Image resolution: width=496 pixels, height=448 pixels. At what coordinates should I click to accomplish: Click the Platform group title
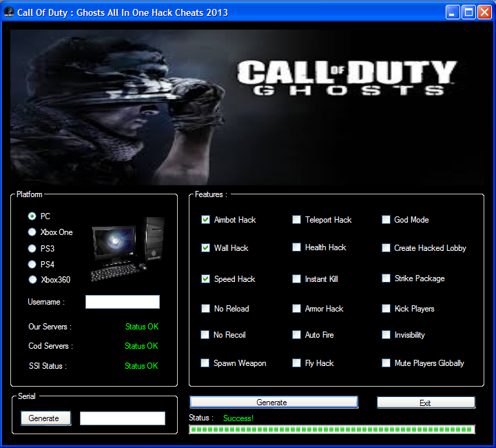[x=29, y=194]
